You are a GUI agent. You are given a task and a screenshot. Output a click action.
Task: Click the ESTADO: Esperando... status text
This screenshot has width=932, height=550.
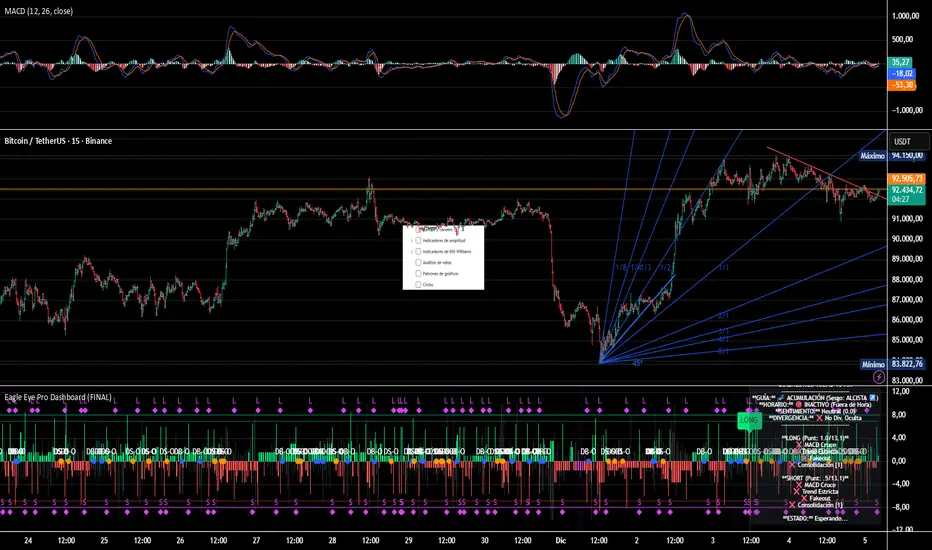(x=815, y=518)
